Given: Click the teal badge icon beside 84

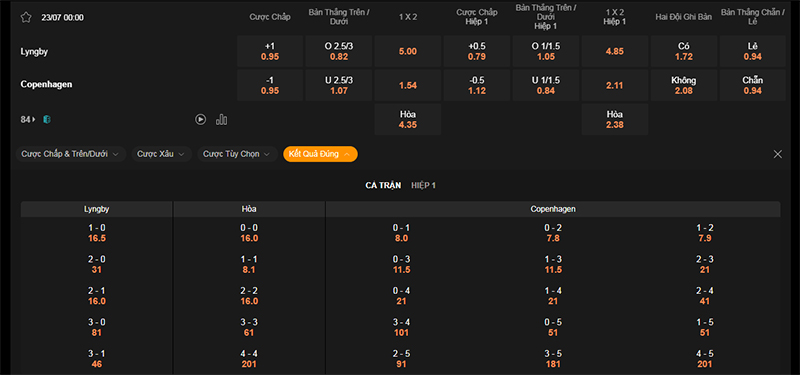Looking at the screenshot, I should click(x=46, y=119).
